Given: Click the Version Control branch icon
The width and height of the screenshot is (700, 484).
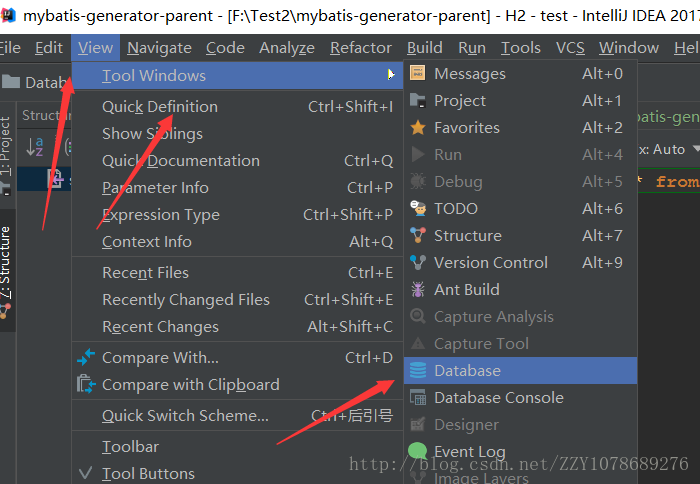Looking at the screenshot, I should (418, 263).
